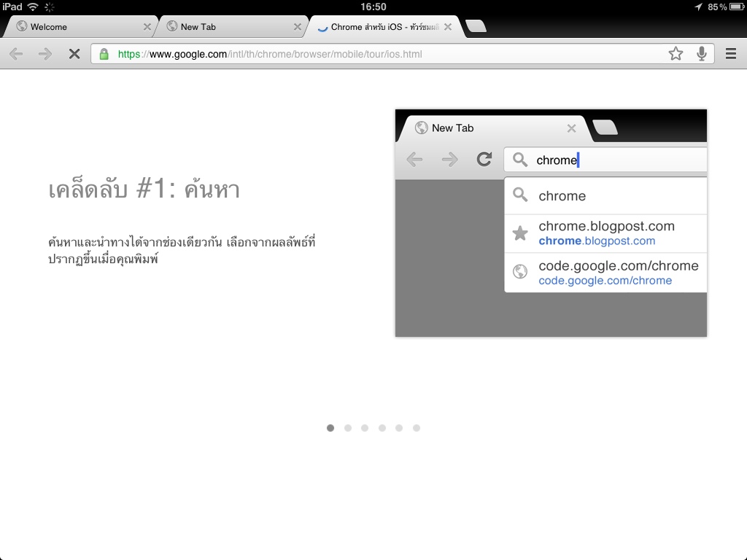
Task: Tap the address bar URL field
Action: 379,54
